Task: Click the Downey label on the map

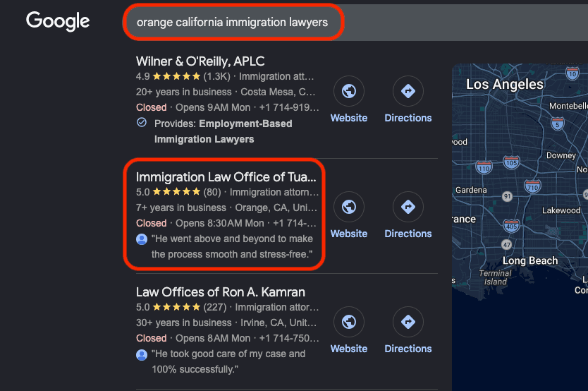Action: tap(561, 155)
